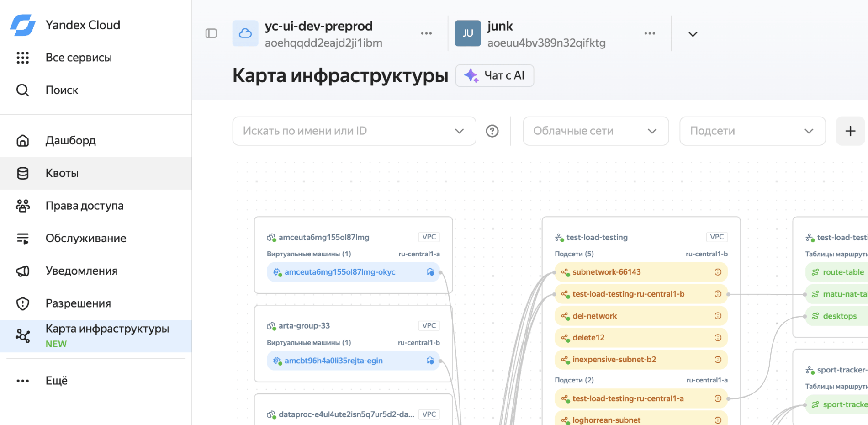Open amceuta6mg155ol87lmg-okyc virtual machine

pos(353,272)
